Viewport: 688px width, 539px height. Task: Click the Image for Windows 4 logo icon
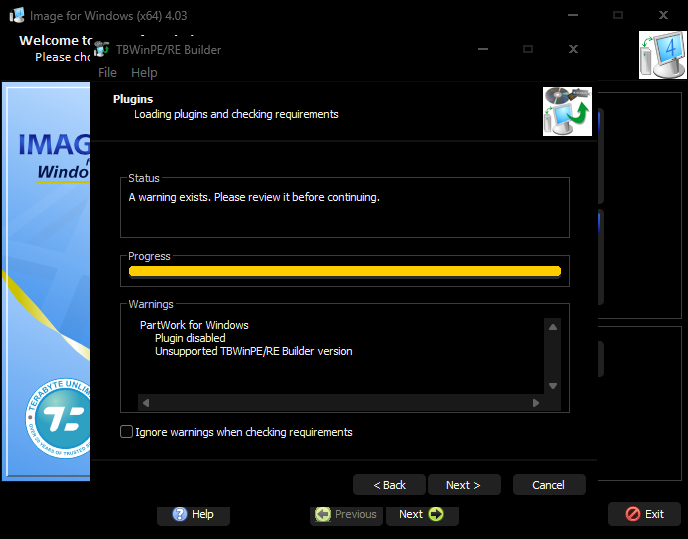click(x=663, y=55)
